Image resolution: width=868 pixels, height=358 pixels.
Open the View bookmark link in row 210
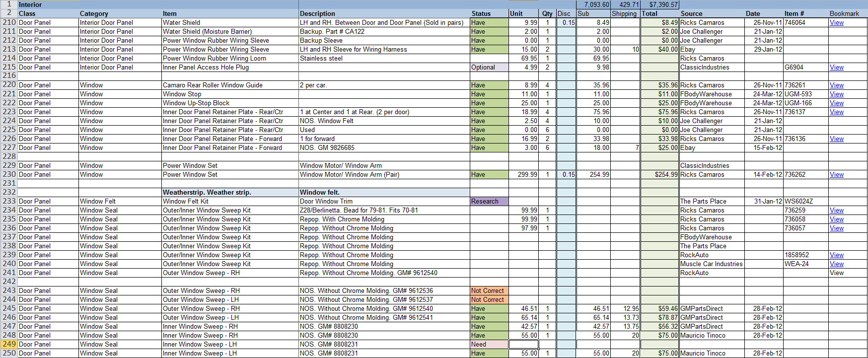836,22
